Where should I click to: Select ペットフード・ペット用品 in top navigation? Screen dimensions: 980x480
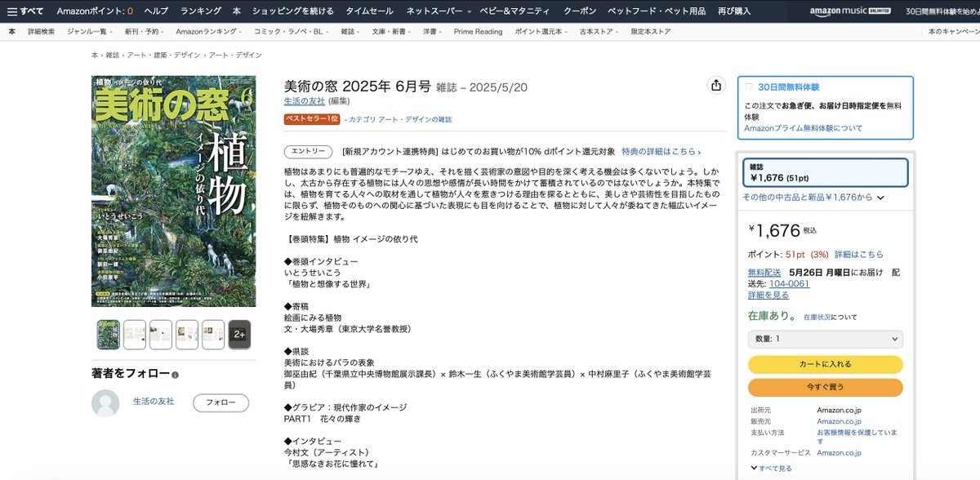click(x=657, y=11)
